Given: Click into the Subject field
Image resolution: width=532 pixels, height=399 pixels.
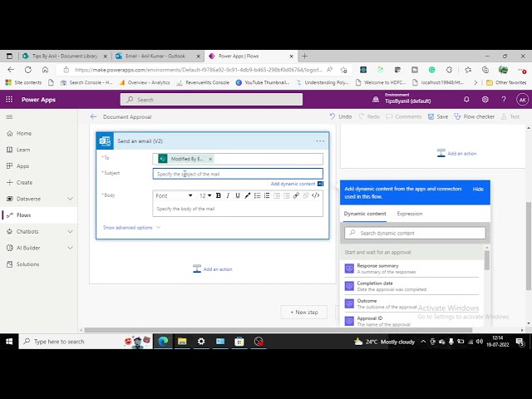Looking at the screenshot, I should click(238, 174).
